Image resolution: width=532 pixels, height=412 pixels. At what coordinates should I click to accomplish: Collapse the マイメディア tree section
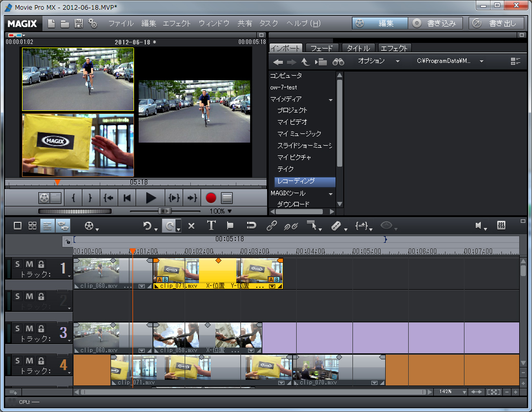[x=330, y=100]
